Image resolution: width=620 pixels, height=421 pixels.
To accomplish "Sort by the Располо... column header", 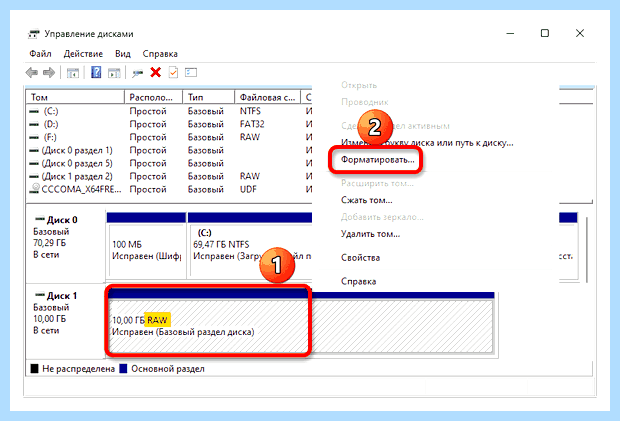I will pyautogui.click(x=153, y=97).
